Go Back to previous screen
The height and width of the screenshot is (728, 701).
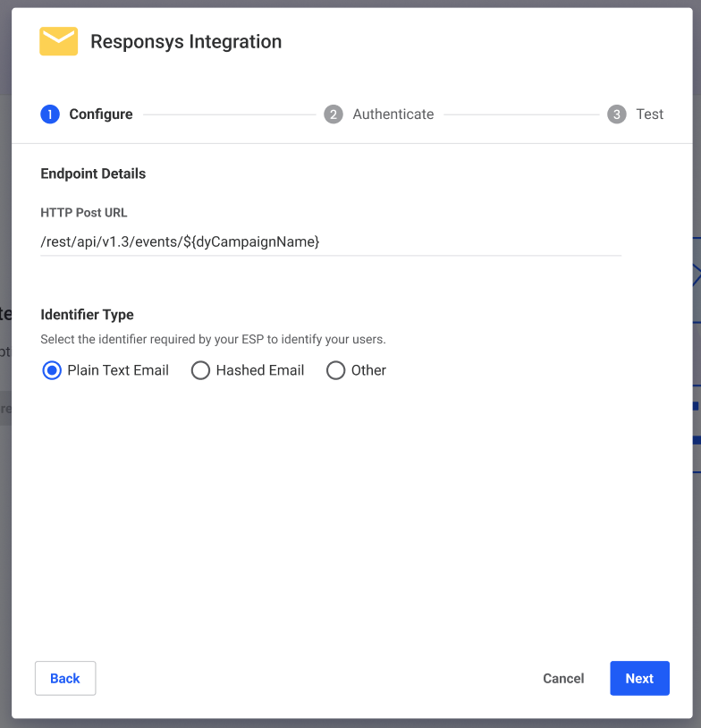pos(65,678)
